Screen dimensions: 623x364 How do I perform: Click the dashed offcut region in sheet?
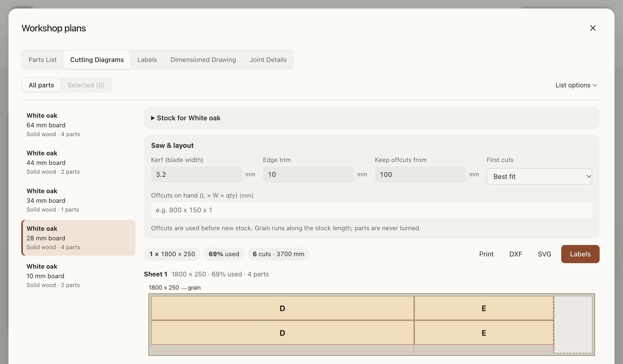pyautogui.click(x=573, y=325)
